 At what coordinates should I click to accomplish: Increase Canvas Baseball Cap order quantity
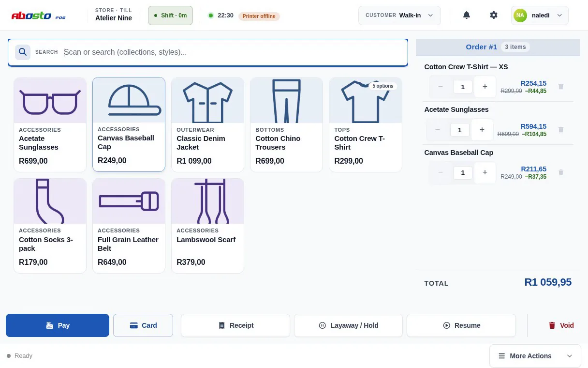(485, 172)
